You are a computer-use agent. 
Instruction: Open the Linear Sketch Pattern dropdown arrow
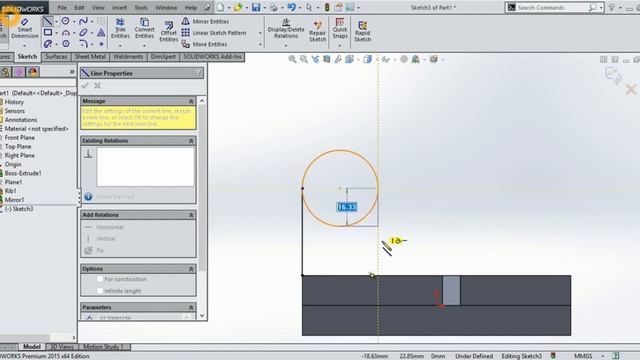click(260, 33)
